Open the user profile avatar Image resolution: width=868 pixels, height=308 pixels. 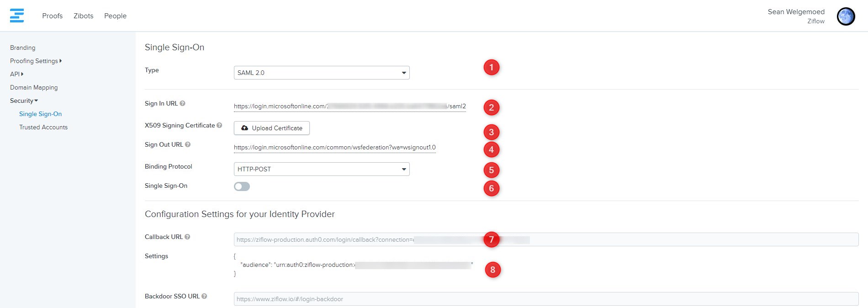(846, 16)
